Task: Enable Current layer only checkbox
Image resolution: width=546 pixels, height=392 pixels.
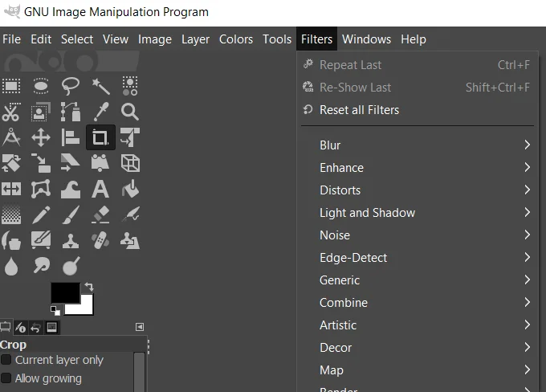Action: [x=6, y=360]
